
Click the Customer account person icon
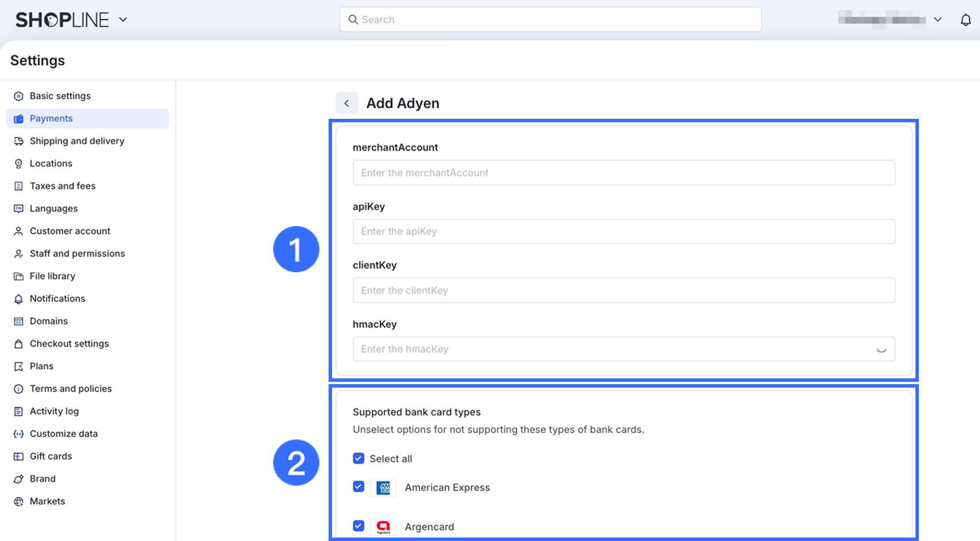pyautogui.click(x=18, y=231)
